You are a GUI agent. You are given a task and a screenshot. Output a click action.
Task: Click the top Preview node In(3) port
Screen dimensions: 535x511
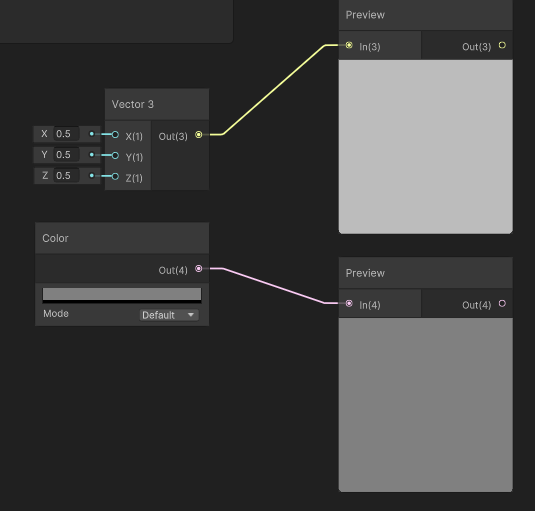pyautogui.click(x=349, y=45)
